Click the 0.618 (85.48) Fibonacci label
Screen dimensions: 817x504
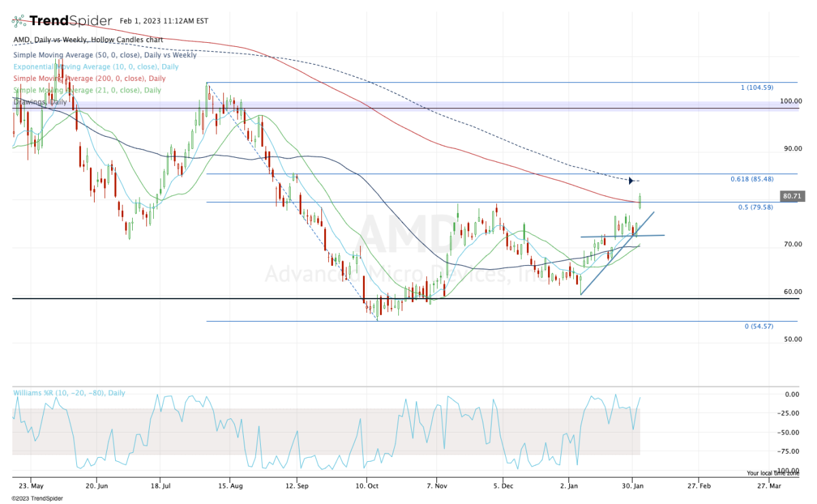pyautogui.click(x=753, y=180)
